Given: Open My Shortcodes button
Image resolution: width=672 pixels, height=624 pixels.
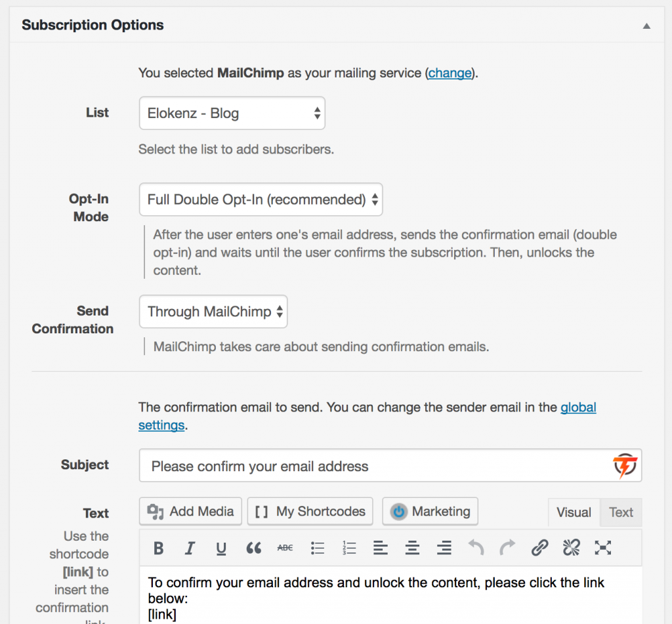Looking at the screenshot, I should coord(310,511).
